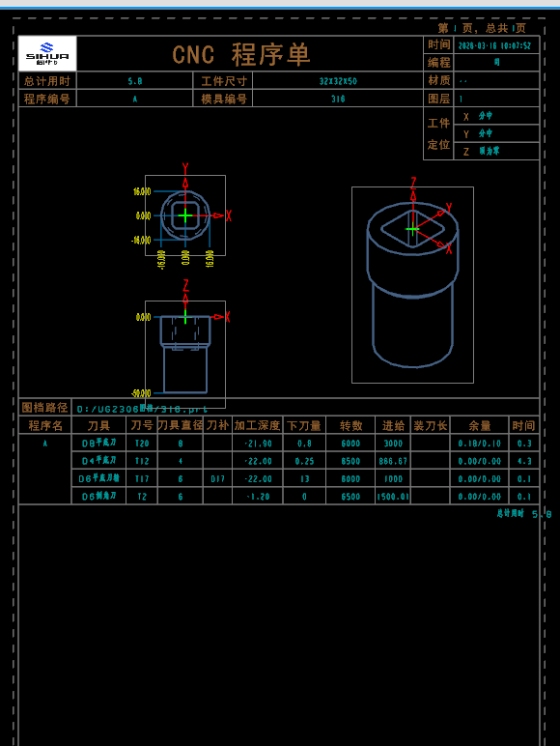This screenshot has width=560, height=746.
Task: Click tool number T12
Action: click(x=142, y=461)
